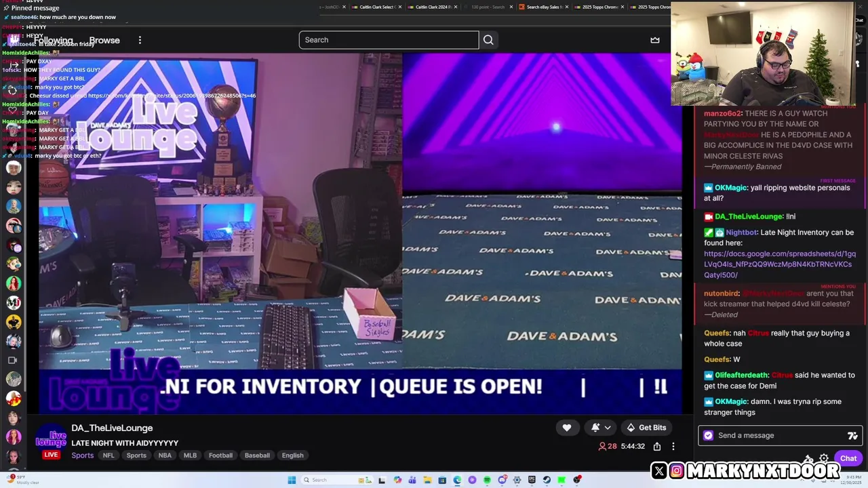The width and height of the screenshot is (868, 488).
Task: Click the DA_TheLiveLounge channel avatar
Action: 51,437
